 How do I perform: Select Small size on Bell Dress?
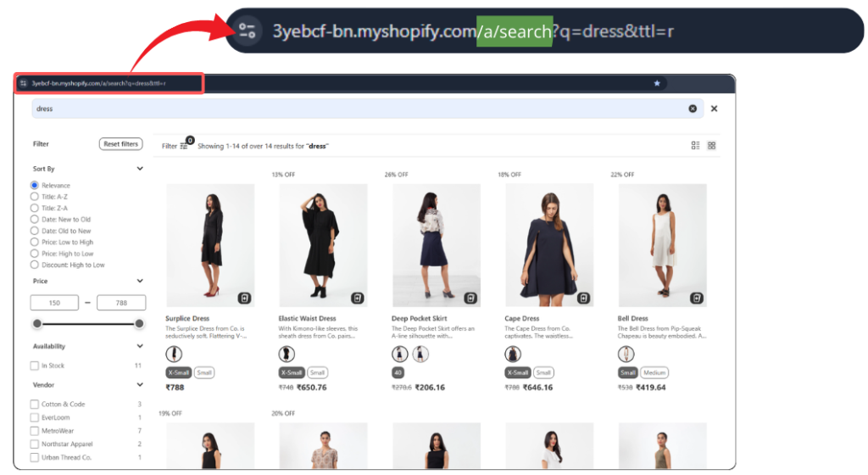pyautogui.click(x=628, y=372)
